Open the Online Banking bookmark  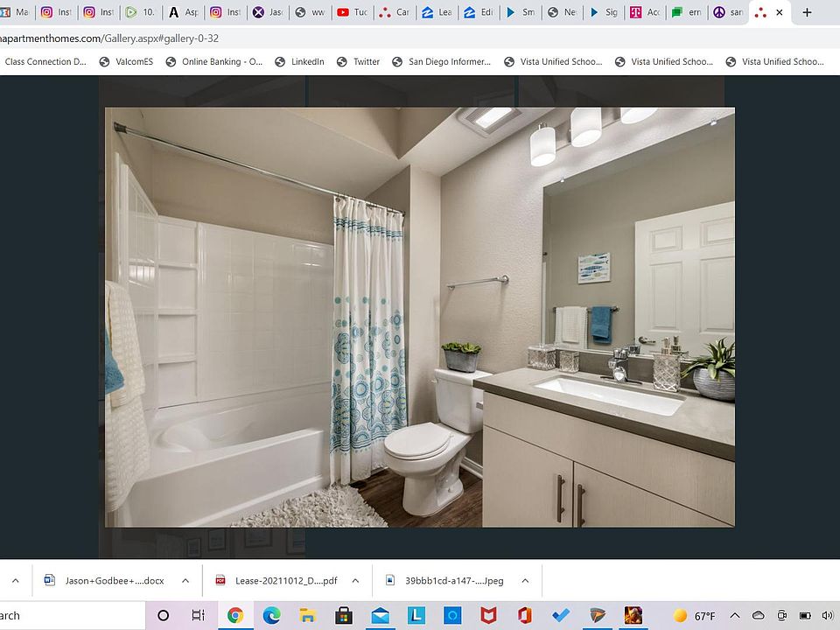[214, 61]
